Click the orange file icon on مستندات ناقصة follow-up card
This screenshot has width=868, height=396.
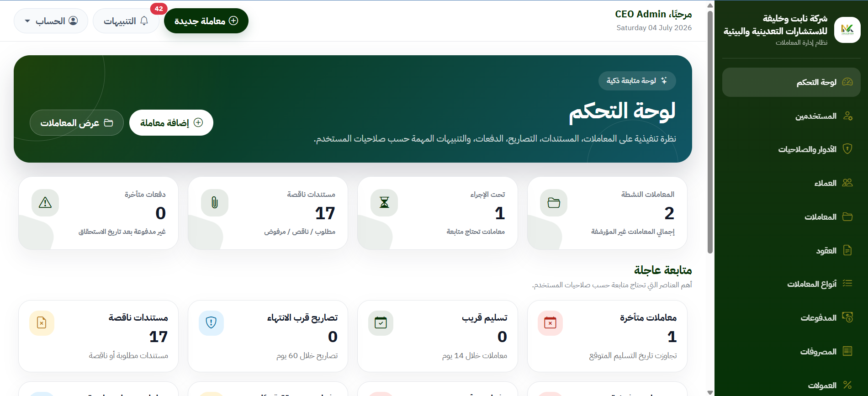(42, 323)
